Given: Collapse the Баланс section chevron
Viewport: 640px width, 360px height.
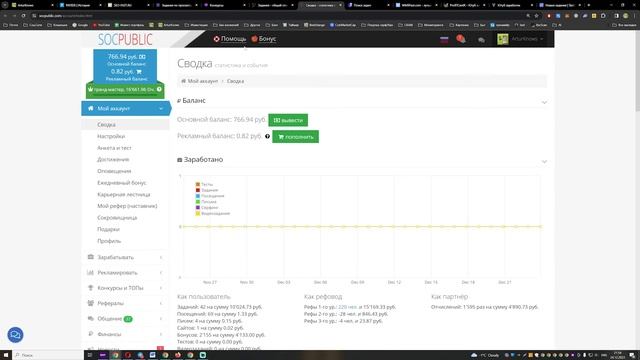Looking at the screenshot, I should pos(544,102).
